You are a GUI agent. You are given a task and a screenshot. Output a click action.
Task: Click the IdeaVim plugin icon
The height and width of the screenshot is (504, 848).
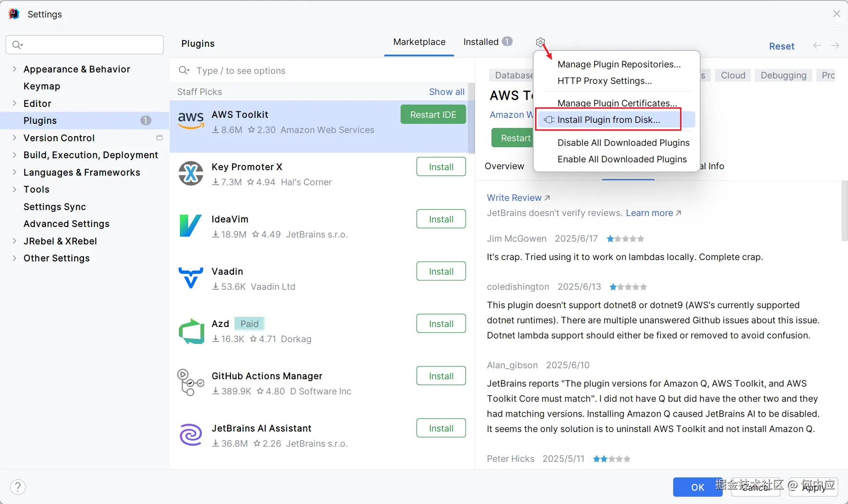click(x=190, y=226)
